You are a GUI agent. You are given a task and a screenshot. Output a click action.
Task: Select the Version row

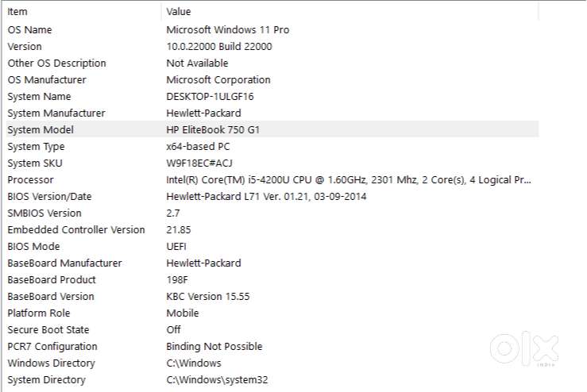click(x=25, y=46)
